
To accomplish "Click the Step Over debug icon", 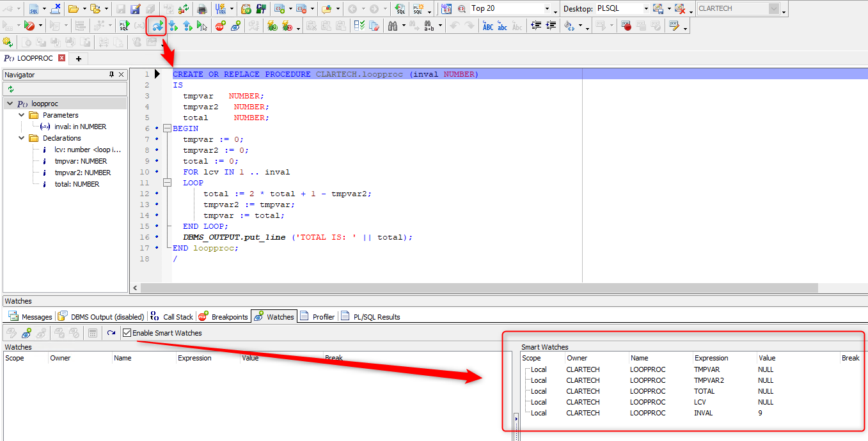I will (x=157, y=26).
